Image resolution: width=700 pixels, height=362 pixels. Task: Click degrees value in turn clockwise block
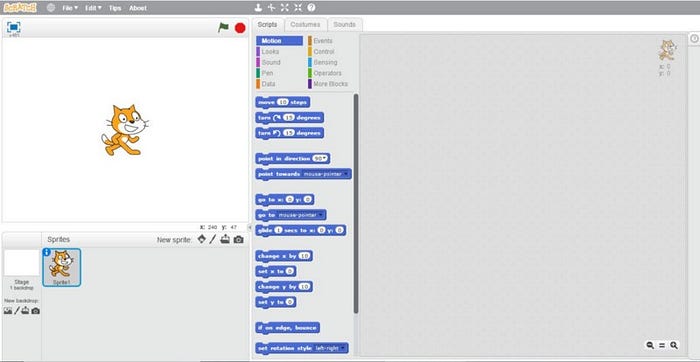click(289, 117)
